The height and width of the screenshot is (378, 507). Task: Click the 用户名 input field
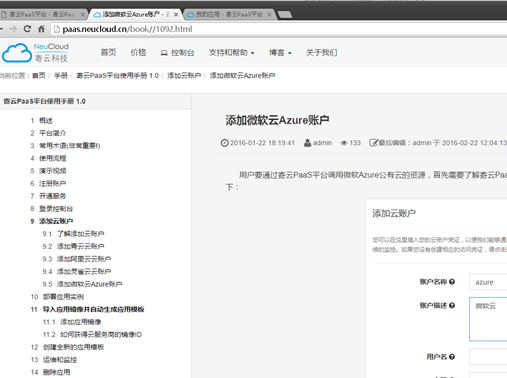(488, 357)
